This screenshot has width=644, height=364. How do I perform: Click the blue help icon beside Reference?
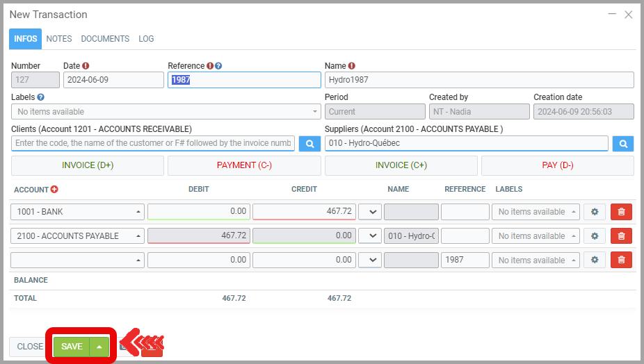(x=218, y=66)
